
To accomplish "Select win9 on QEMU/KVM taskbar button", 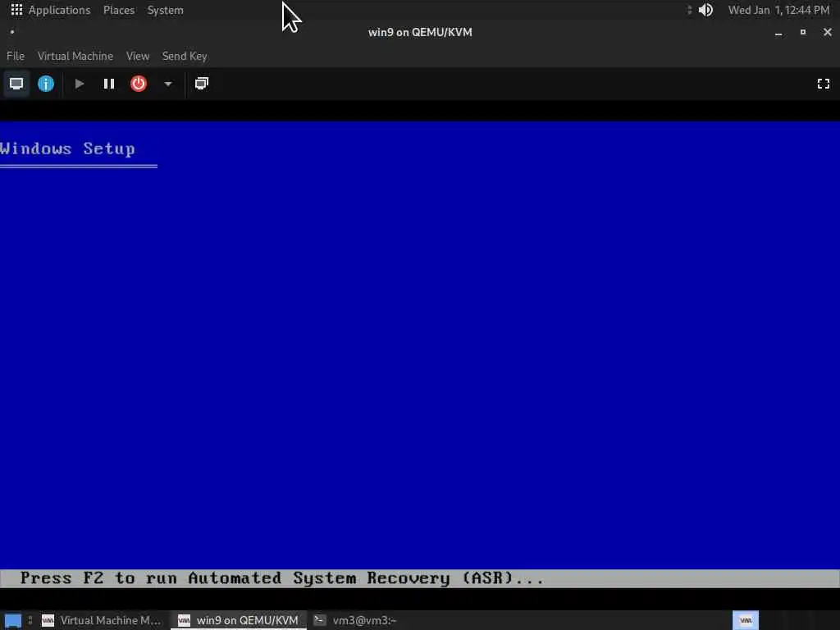I will coord(239,620).
